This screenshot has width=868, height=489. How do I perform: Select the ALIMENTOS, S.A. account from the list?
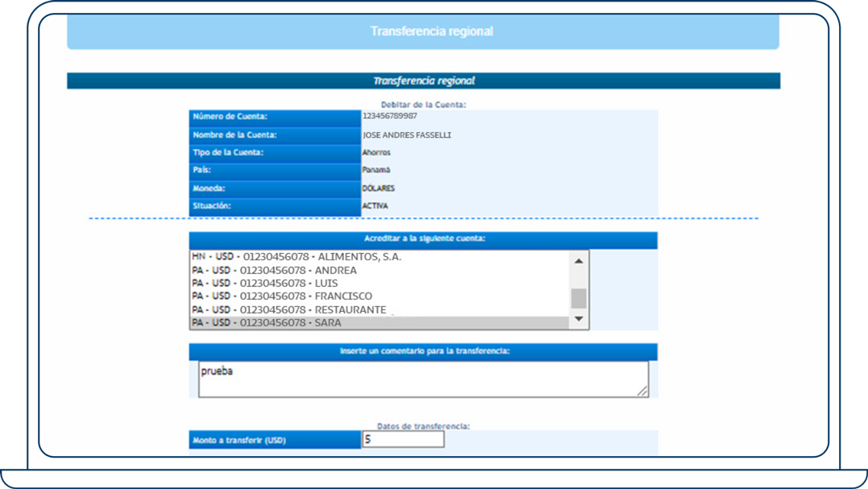click(322, 256)
